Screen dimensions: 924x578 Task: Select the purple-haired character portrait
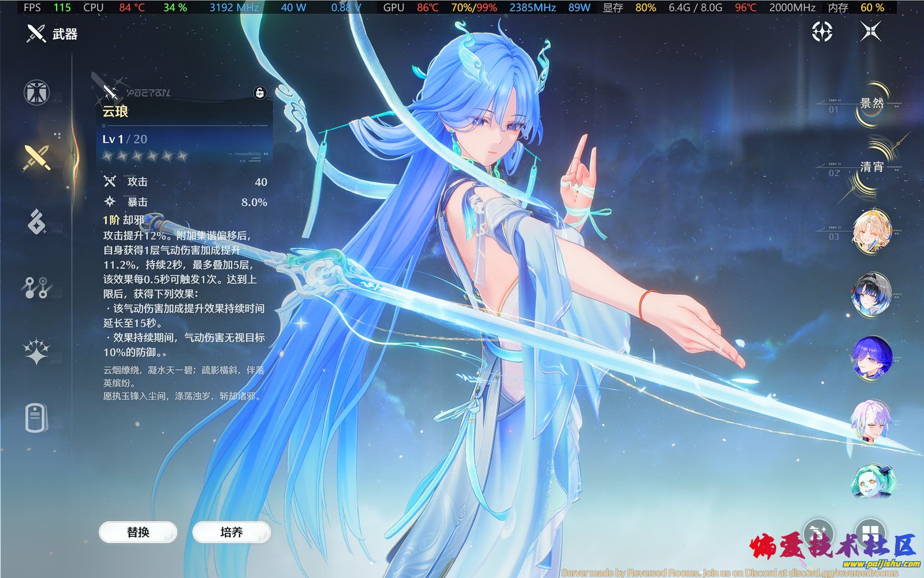click(x=872, y=358)
